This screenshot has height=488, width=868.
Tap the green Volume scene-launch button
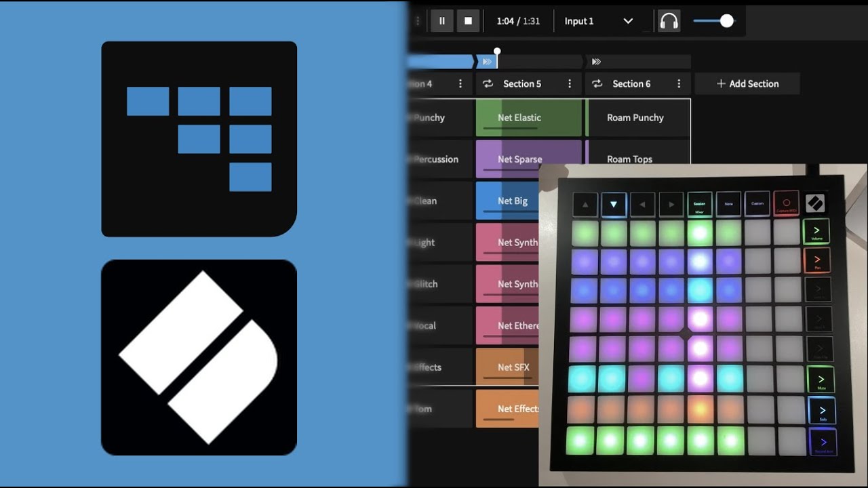(x=816, y=232)
